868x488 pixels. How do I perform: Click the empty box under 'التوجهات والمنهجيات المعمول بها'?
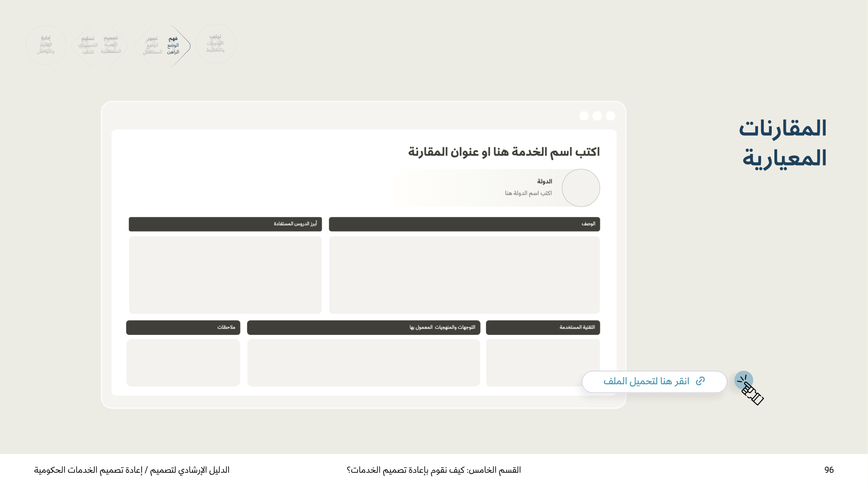click(x=363, y=362)
